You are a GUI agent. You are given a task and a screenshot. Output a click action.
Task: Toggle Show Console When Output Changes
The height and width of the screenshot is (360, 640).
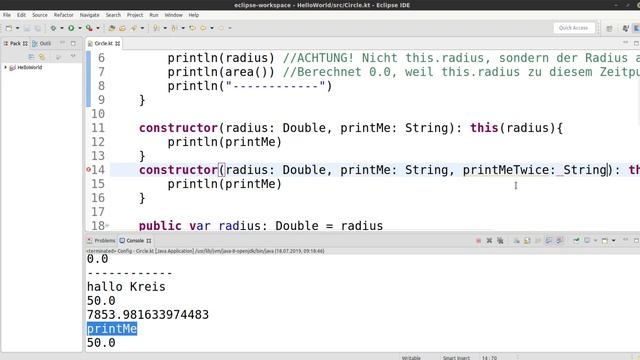(x=549, y=241)
